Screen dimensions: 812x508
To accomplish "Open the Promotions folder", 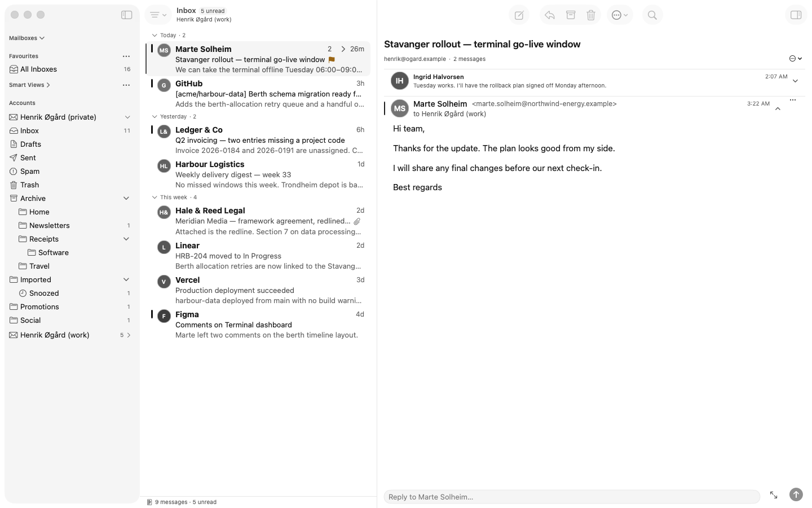I will 70,306.
